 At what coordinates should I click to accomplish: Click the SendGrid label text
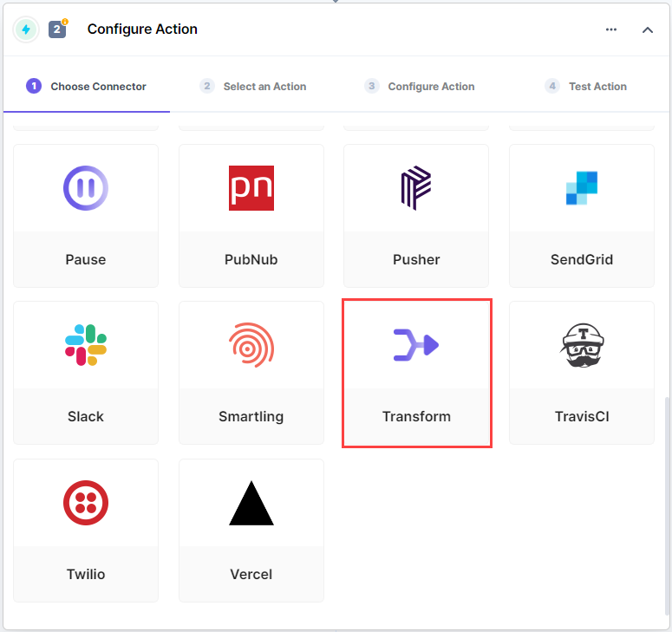582,260
